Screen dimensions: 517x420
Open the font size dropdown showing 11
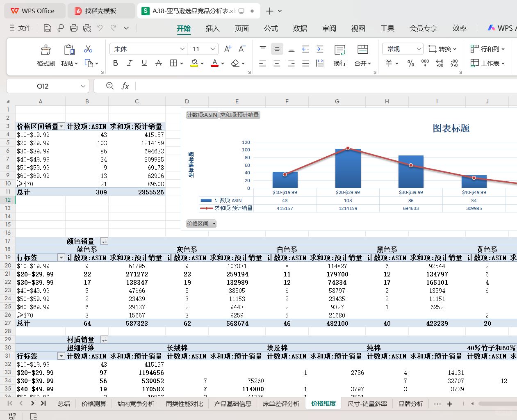(213, 49)
